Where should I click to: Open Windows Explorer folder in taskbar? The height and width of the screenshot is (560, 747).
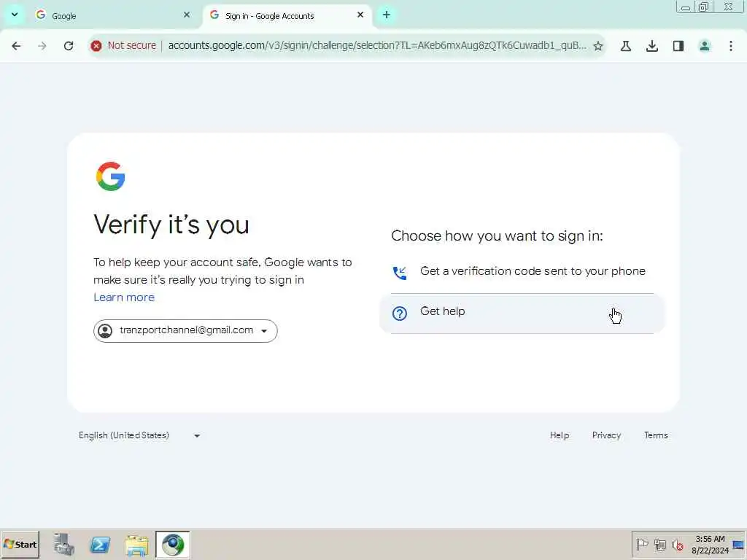click(x=136, y=545)
